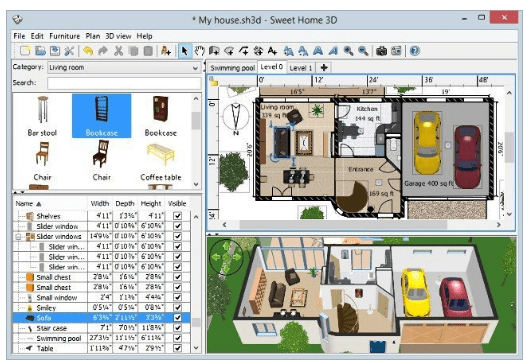Open the Furniture menu

(x=64, y=36)
